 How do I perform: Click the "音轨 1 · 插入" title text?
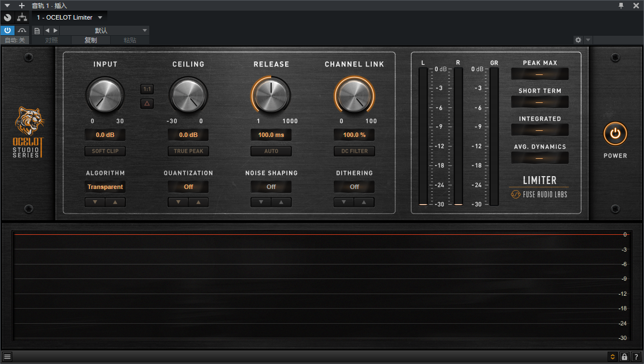(x=49, y=6)
